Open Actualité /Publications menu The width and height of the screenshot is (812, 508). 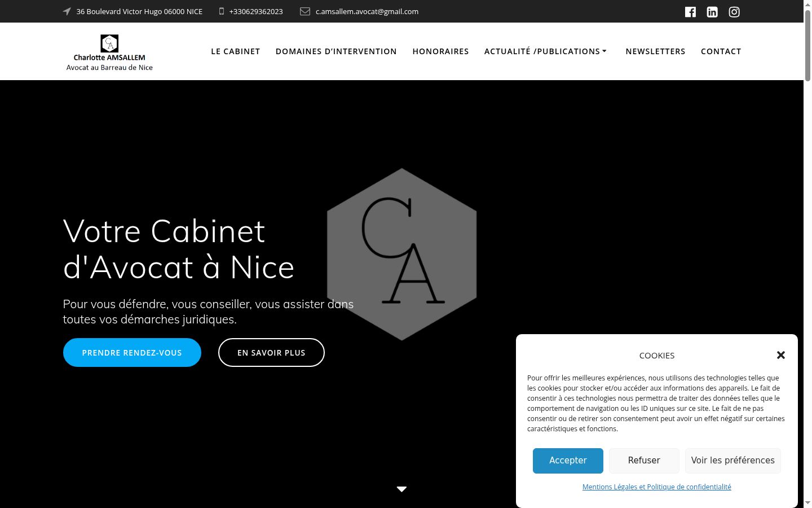pos(542,51)
